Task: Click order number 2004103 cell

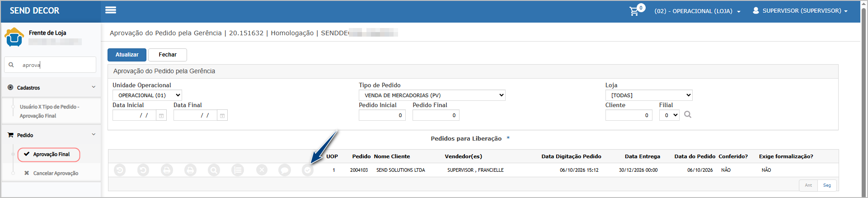Action: click(359, 170)
